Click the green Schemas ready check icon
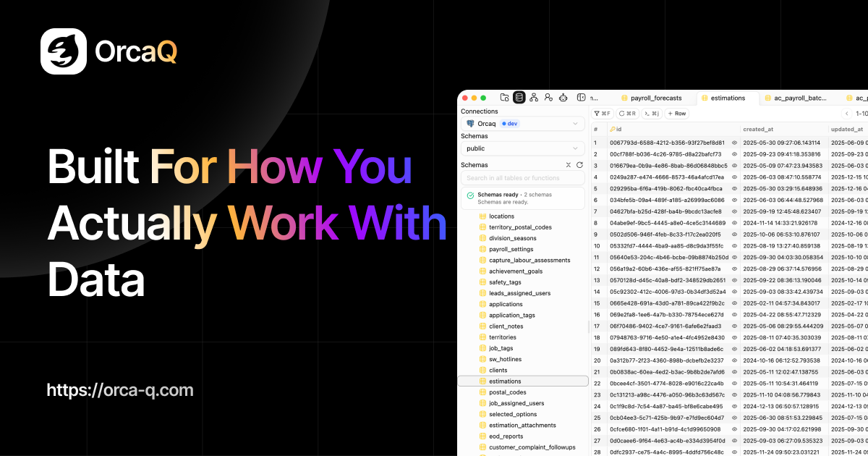 pyautogui.click(x=471, y=195)
